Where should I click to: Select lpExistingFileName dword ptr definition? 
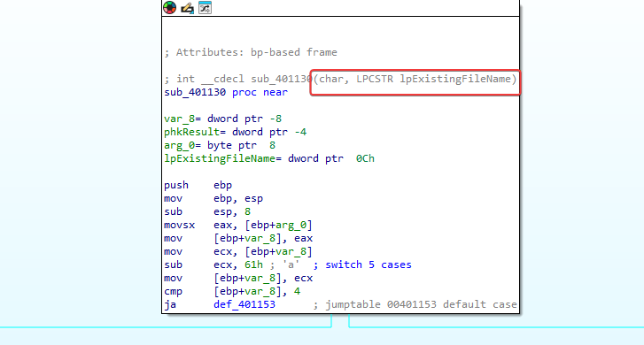(x=269, y=158)
